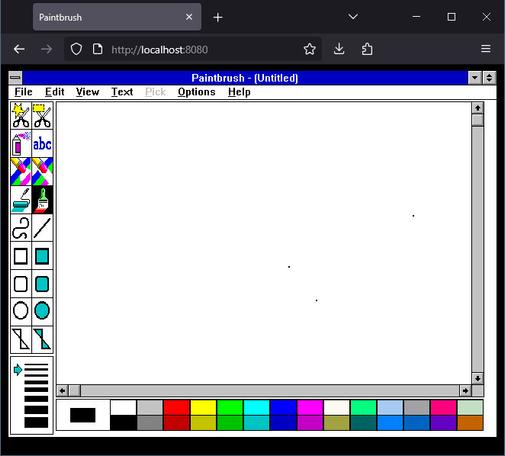
Task: Open the list all tabs dropdown
Action: click(x=353, y=17)
